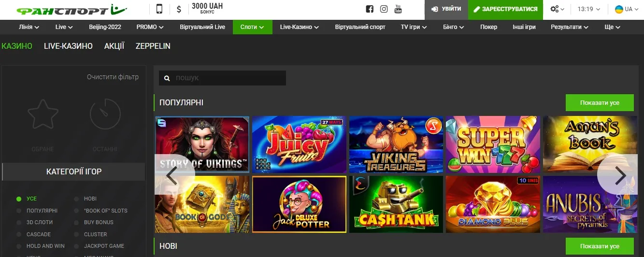
Task: Open the Beijing-2022 menu item
Action: coord(105,27)
